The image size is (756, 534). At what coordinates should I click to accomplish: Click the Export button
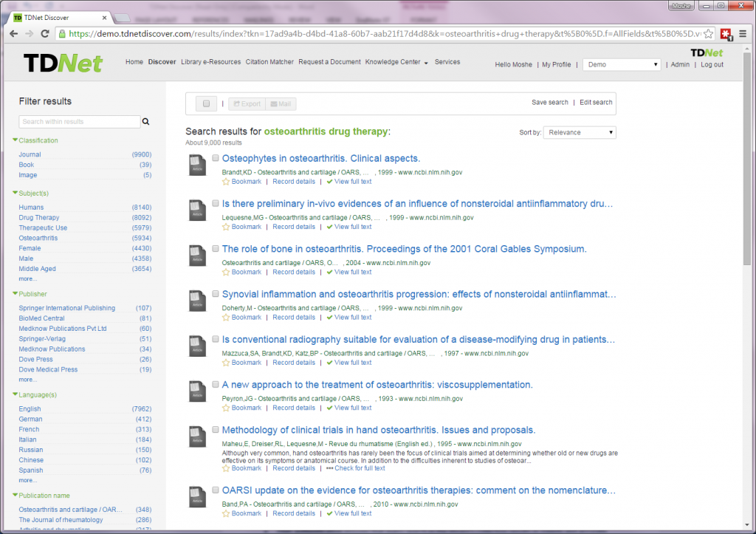click(247, 103)
